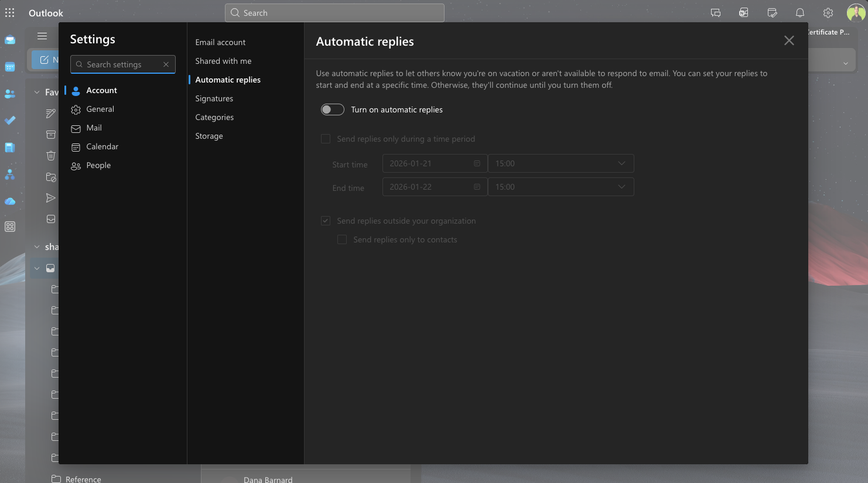Select the Mail settings category
Screen dimensions: 868x483
[94, 128]
